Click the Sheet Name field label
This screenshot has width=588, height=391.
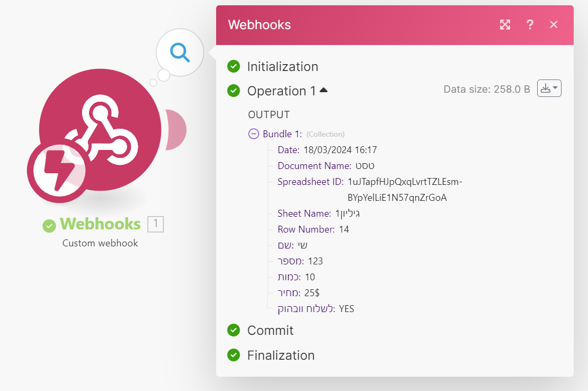(304, 214)
